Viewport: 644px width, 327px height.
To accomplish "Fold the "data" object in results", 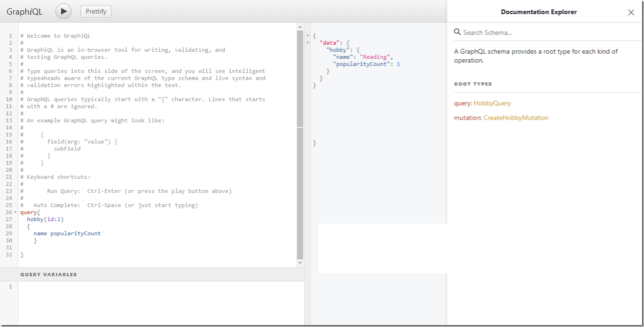I will tap(308, 43).
